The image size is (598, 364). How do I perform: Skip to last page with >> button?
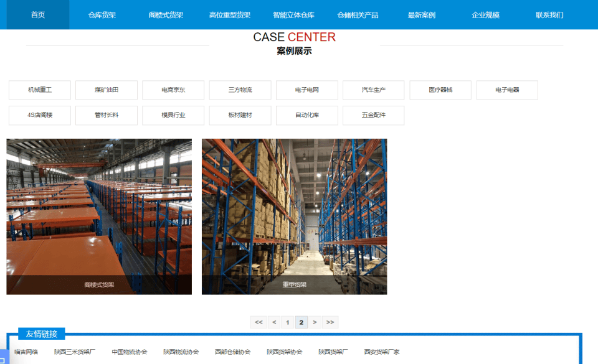[x=330, y=322]
